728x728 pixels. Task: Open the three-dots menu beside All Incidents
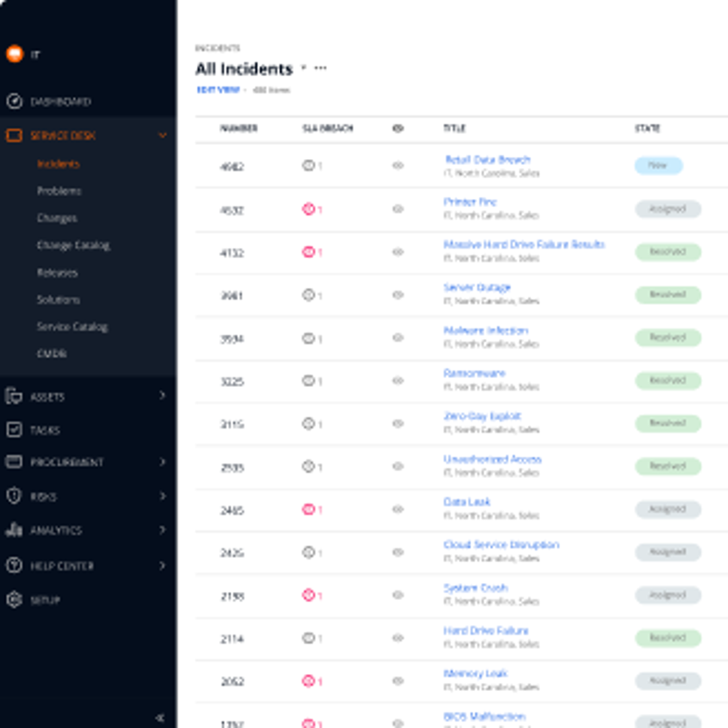(320, 68)
